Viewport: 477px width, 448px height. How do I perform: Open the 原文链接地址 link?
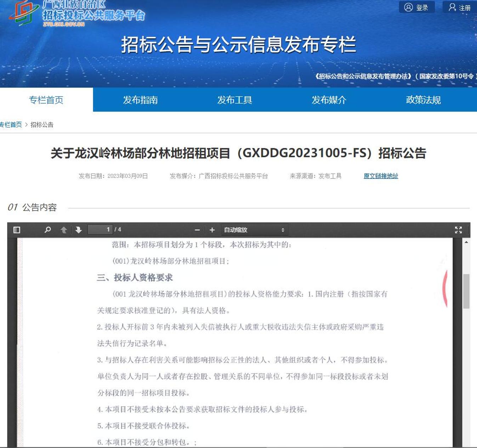(x=381, y=176)
